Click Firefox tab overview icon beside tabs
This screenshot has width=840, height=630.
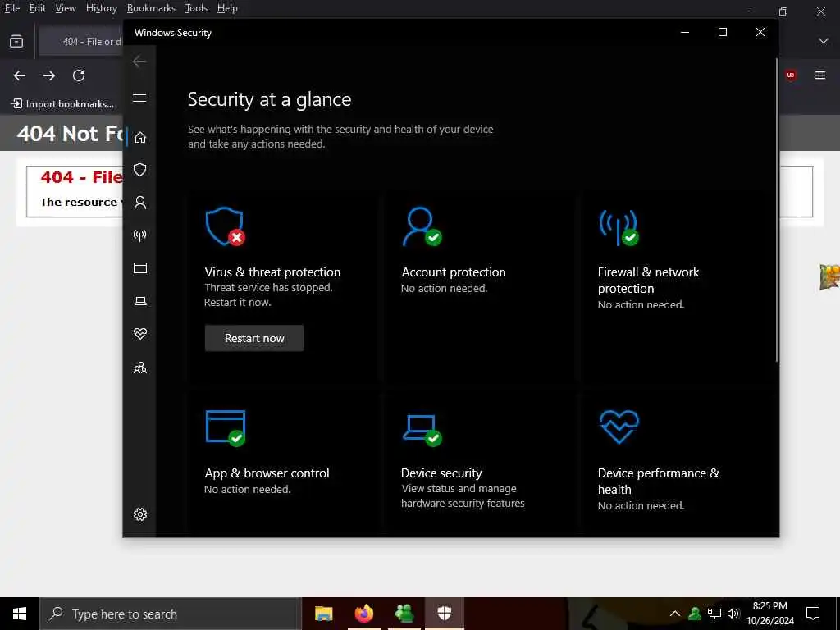click(16, 41)
